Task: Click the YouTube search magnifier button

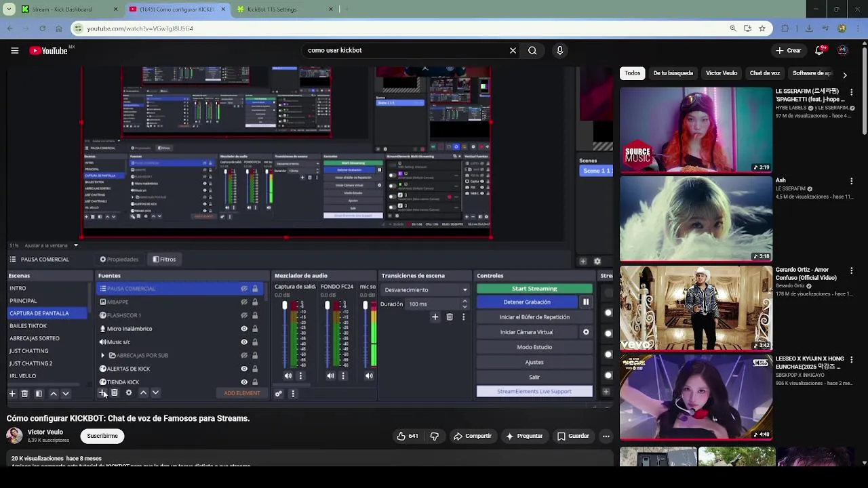Action: click(532, 50)
